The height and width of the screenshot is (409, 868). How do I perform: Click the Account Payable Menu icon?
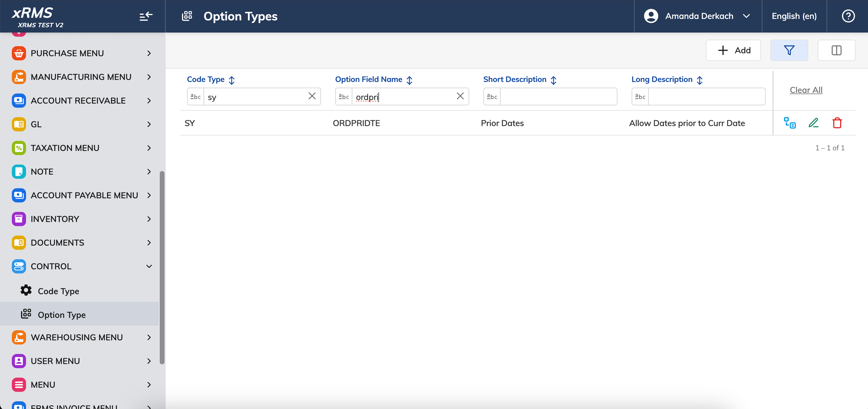(x=19, y=195)
